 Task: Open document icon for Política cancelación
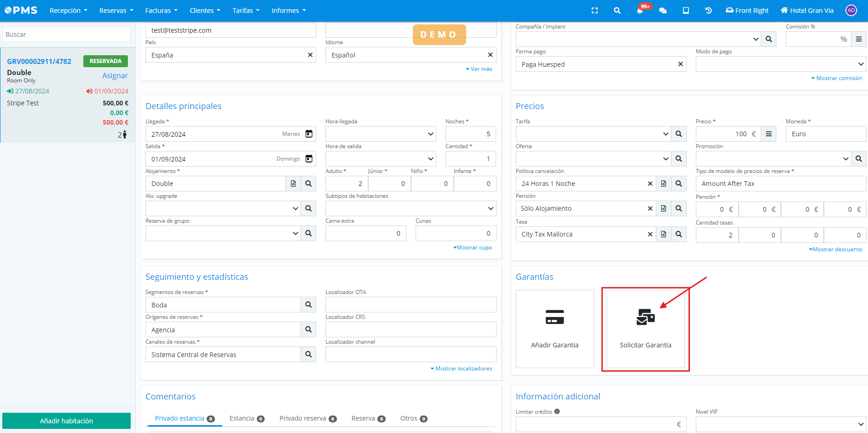pos(663,184)
